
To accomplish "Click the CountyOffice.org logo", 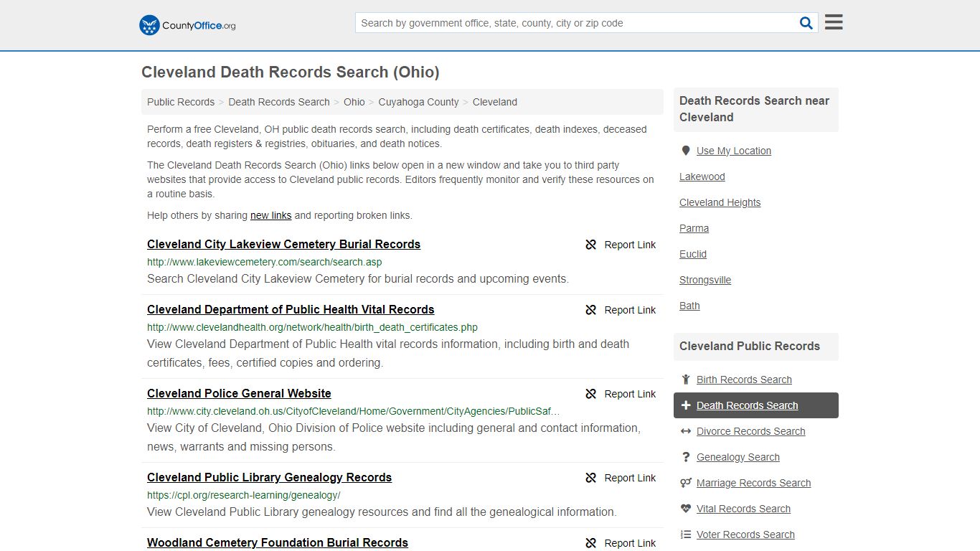I will pyautogui.click(x=187, y=25).
